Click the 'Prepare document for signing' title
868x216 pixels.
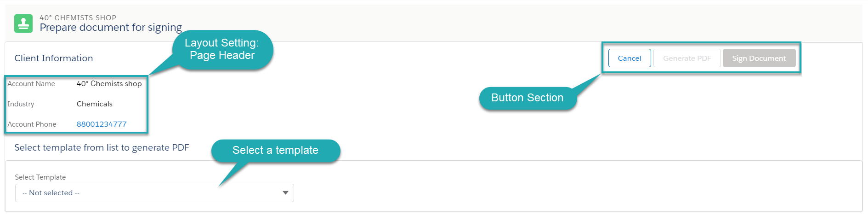[111, 28]
